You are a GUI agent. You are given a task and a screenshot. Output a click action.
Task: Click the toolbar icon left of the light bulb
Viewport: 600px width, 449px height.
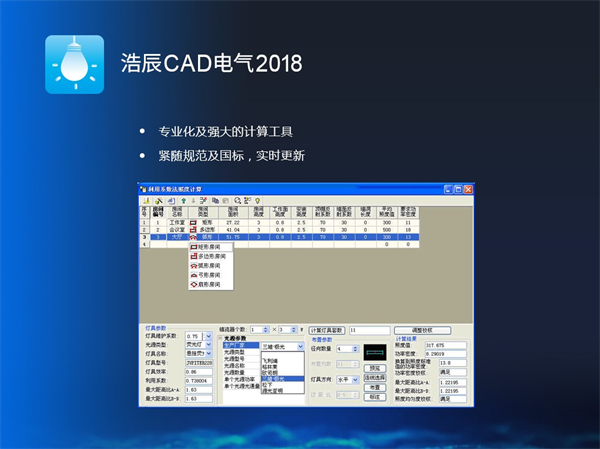(248, 201)
